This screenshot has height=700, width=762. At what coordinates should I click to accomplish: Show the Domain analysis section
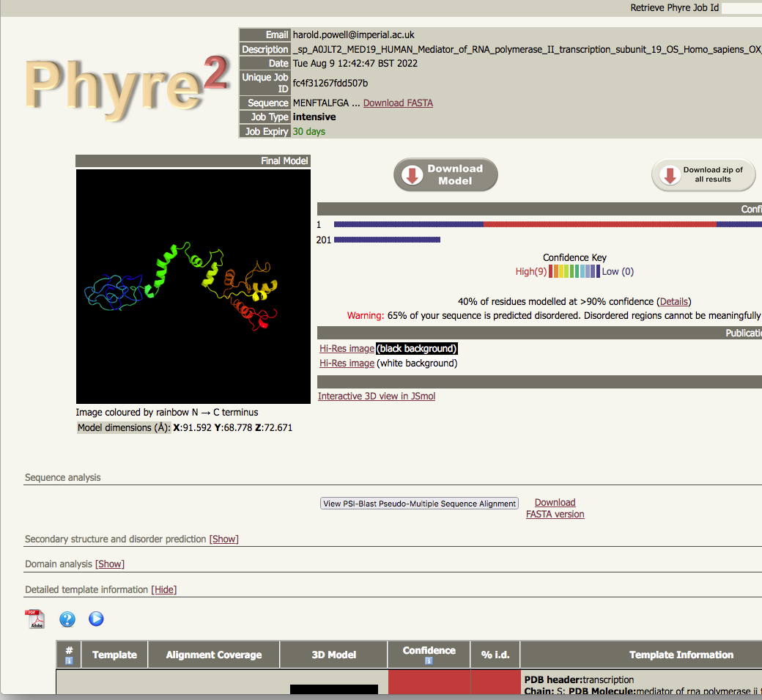click(x=111, y=564)
